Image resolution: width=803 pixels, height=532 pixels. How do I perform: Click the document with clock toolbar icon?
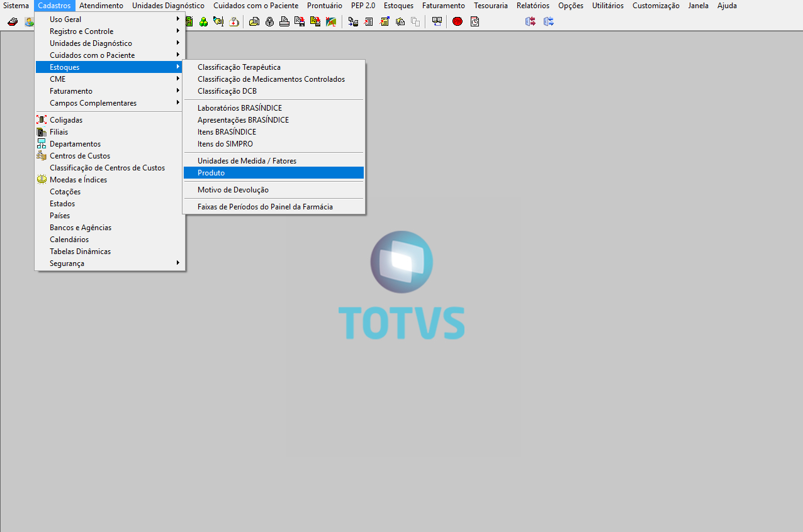474,21
